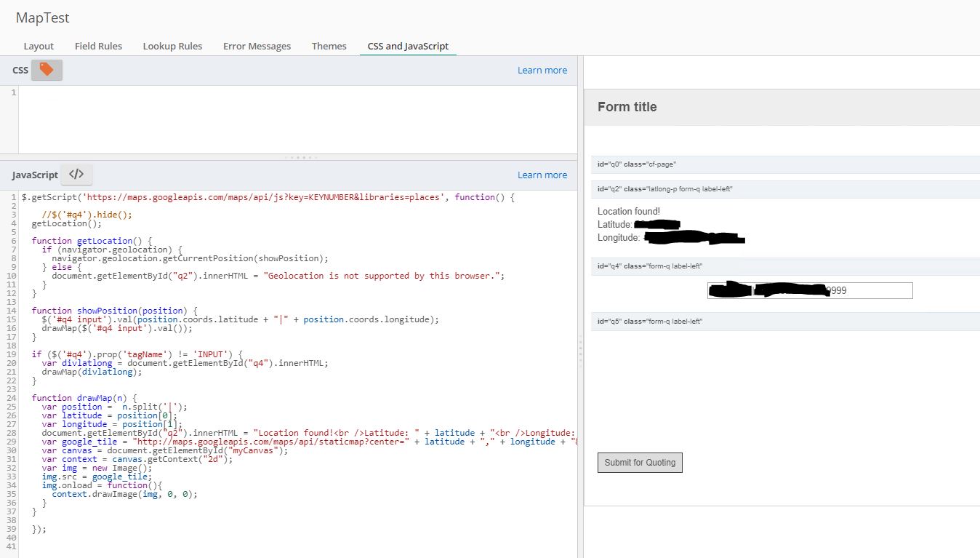Open the Error Messages tab

coord(257,46)
